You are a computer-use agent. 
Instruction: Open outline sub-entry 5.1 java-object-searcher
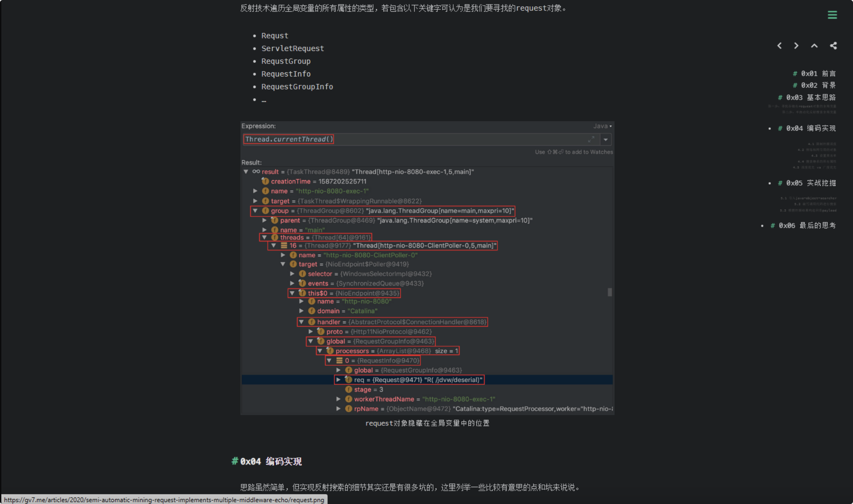(x=808, y=198)
